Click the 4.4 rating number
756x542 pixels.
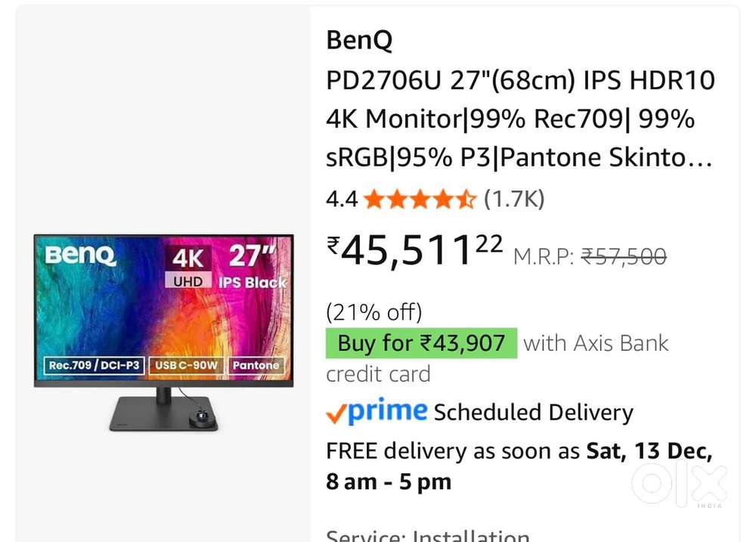tap(341, 200)
